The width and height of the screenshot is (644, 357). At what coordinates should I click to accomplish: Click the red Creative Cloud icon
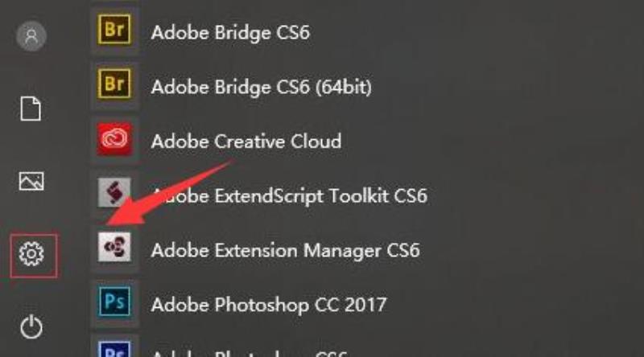pos(114,139)
